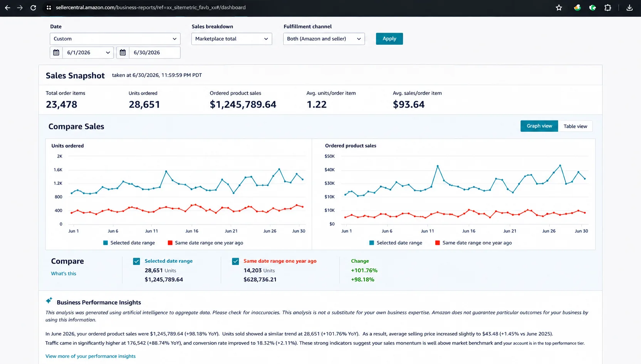The width and height of the screenshot is (641, 364).
Task: Click the Apply button
Action: point(389,39)
